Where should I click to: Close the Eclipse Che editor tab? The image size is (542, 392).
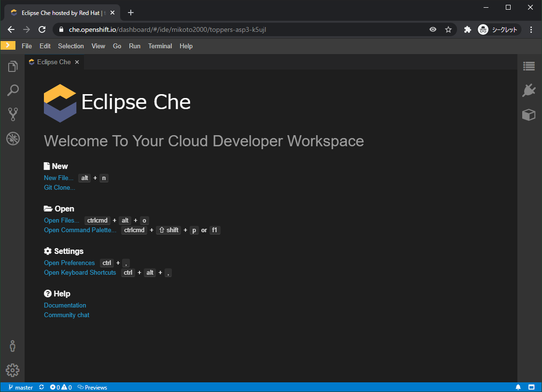tap(77, 62)
